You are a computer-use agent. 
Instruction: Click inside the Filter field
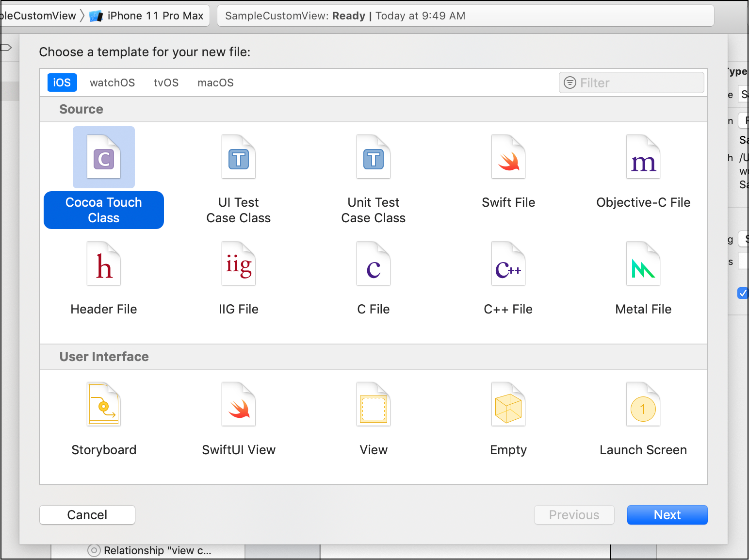(x=631, y=82)
